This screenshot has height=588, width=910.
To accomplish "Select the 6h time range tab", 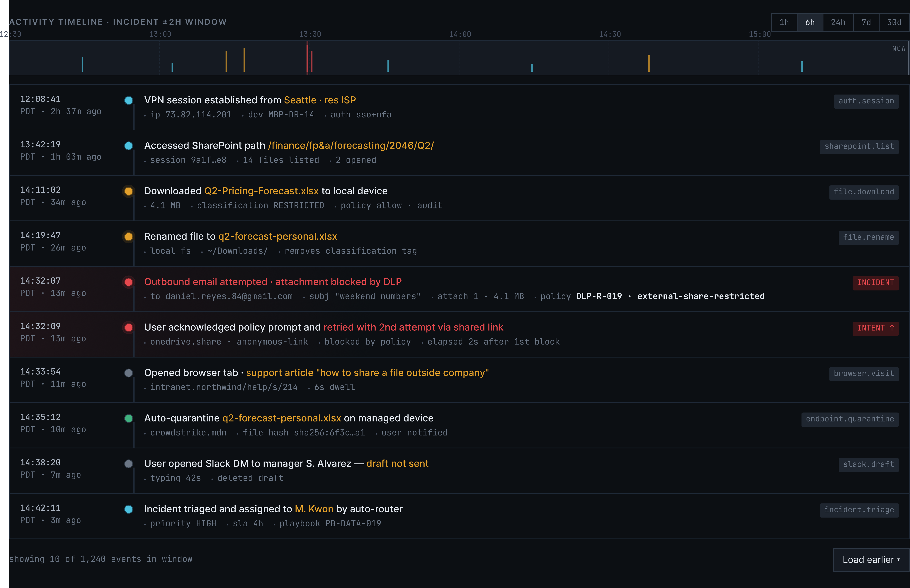I will (x=810, y=23).
